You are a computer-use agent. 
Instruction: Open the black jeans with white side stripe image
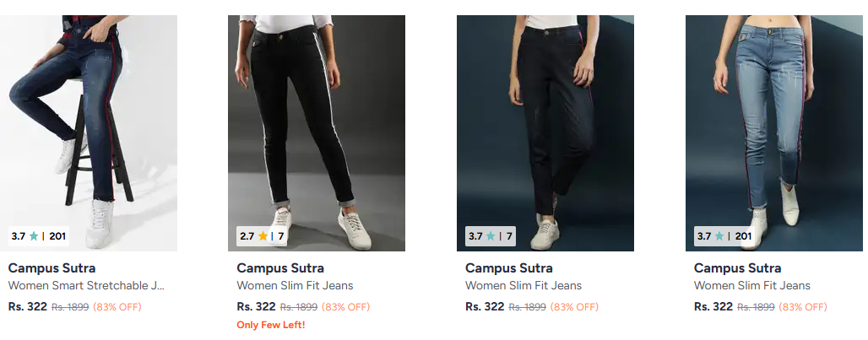pos(317,118)
